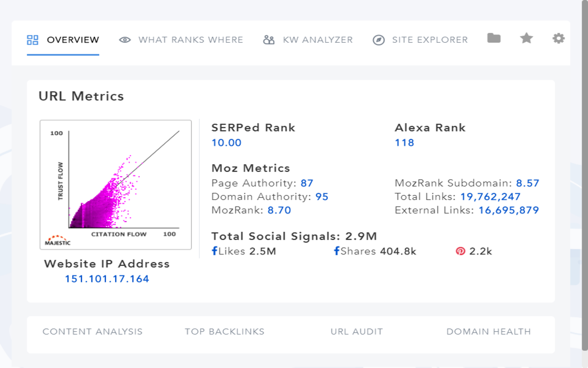Open the KW Analyzer tab
588x368 pixels.
click(x=317, y=40)
